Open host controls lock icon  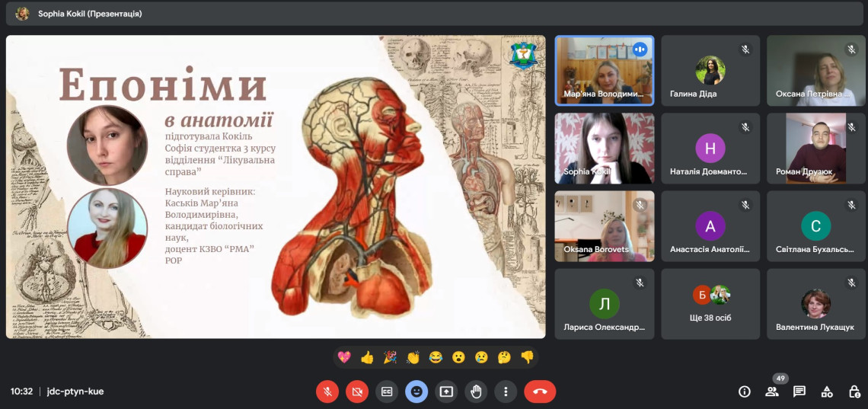(854, 391)
